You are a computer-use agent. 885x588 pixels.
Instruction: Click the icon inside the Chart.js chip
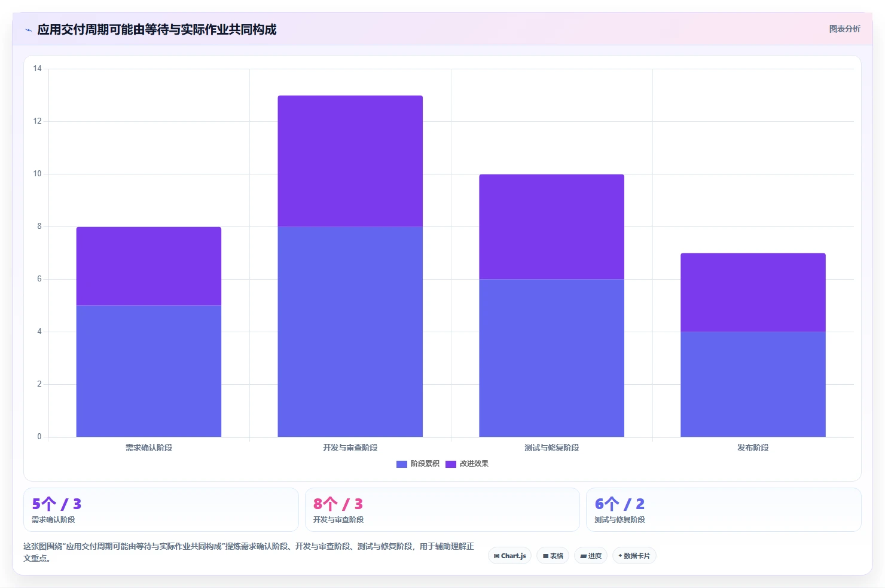tap(496, 556)
